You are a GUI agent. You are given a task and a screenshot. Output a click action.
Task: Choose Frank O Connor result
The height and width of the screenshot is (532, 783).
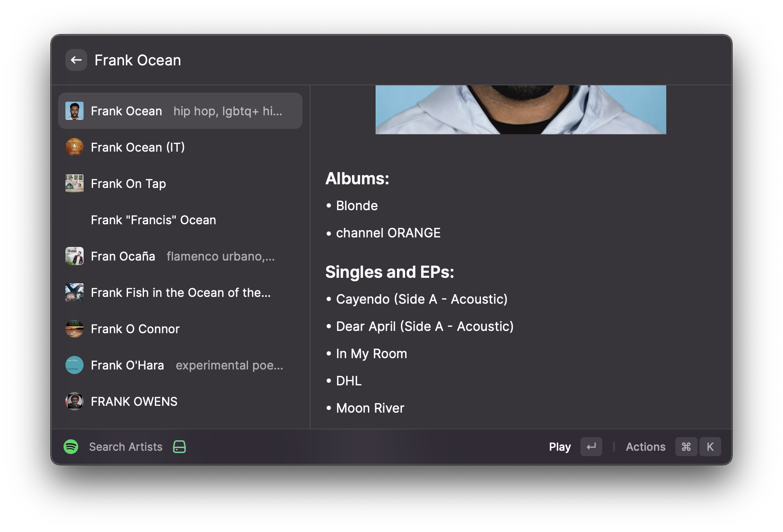[180, 329]
